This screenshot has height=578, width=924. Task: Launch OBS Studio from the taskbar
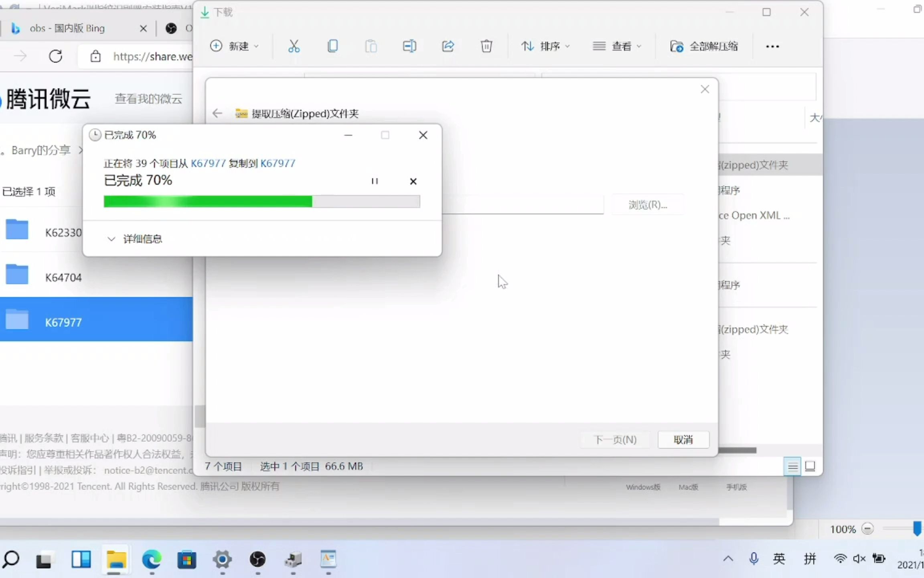[x=257, y=559]
